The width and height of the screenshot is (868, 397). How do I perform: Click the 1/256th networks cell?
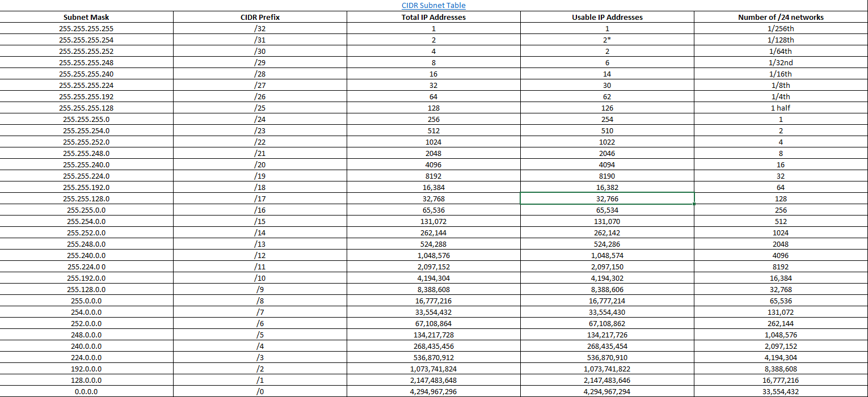(781, 28)
